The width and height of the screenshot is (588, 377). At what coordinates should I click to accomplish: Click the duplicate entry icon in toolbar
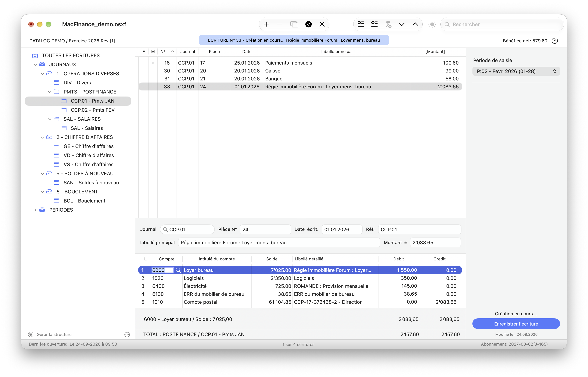pos(294,24)
